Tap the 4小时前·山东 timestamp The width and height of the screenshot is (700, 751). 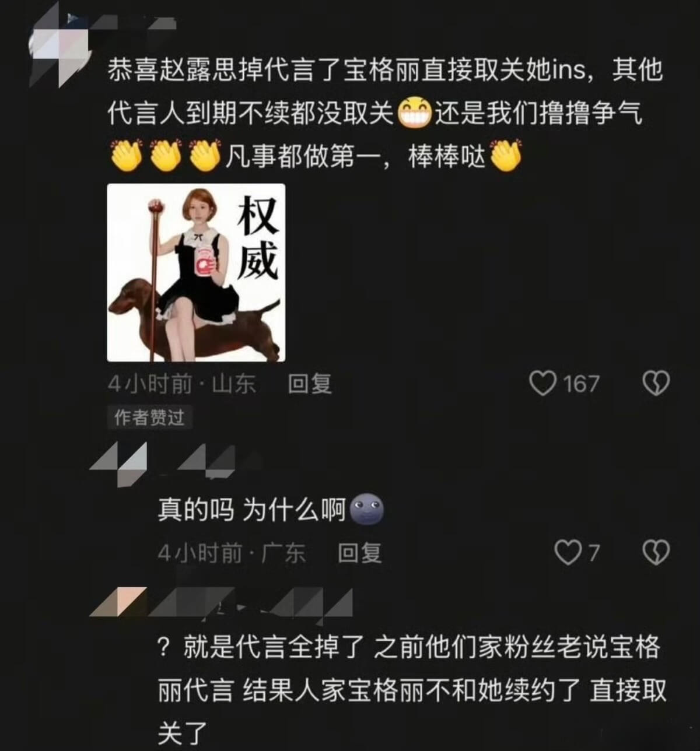(x=182, y=384)
